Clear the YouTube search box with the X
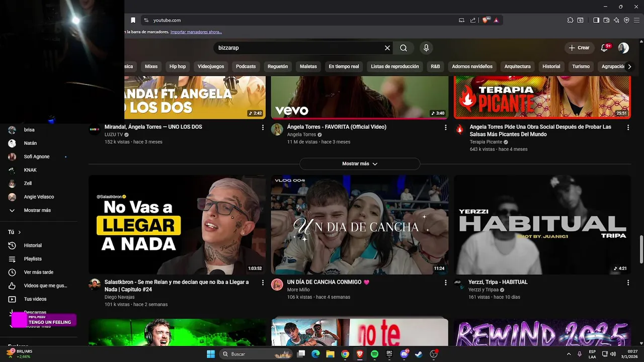This screenshot has width=644, height=362. (387, 48)
